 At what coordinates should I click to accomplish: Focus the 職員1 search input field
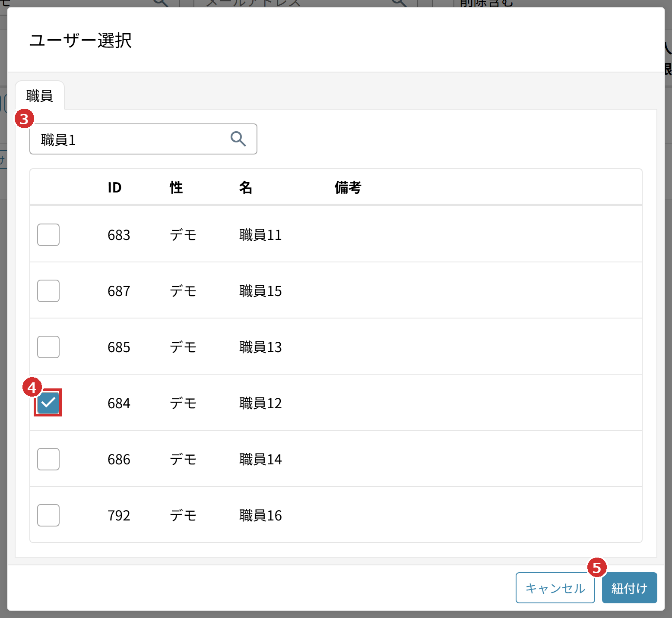pyautogui.click(x=143, y=139)
